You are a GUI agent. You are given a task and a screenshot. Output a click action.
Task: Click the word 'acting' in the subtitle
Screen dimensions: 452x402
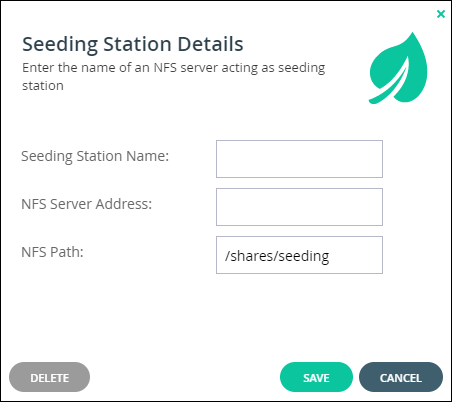[x=240, y=68]
